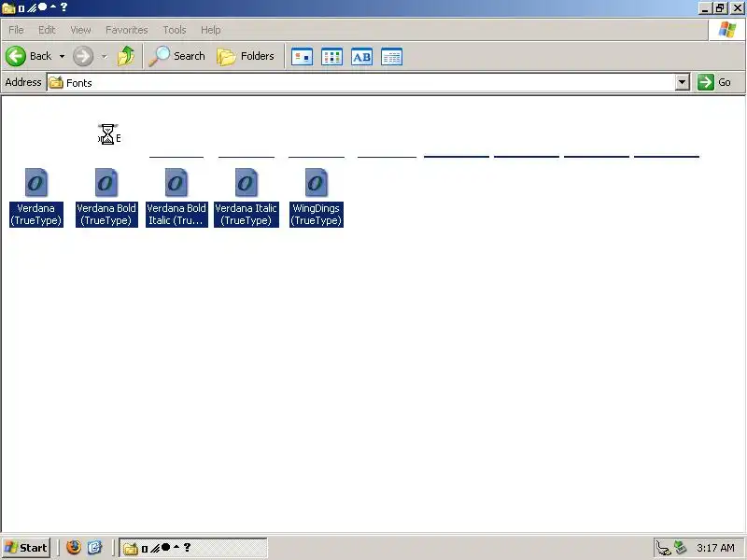The image size is (747, 560).
Task: Click the Windows flag logo in toolbar
Action: tap(727, 30)
